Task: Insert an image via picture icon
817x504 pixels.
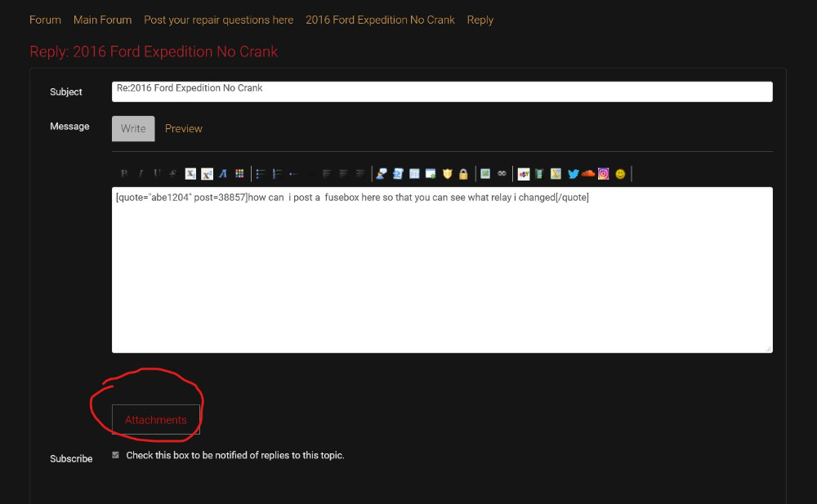Action: [485, 173]
